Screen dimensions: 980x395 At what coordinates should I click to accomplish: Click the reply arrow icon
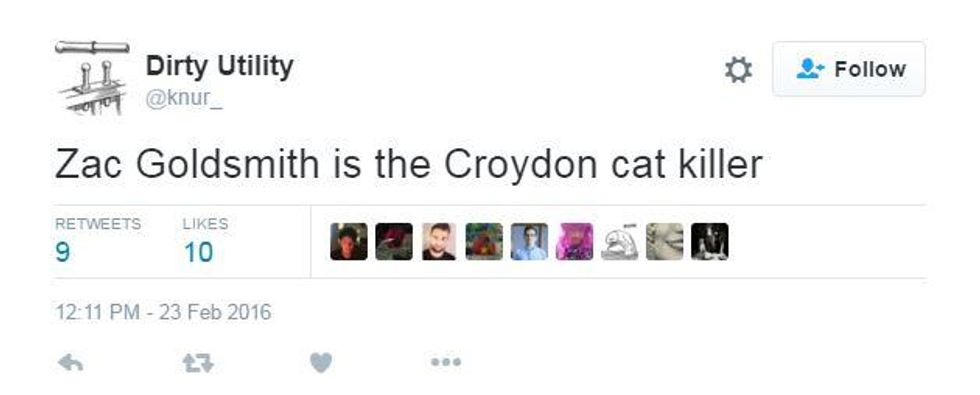click(x=70, y=362)
